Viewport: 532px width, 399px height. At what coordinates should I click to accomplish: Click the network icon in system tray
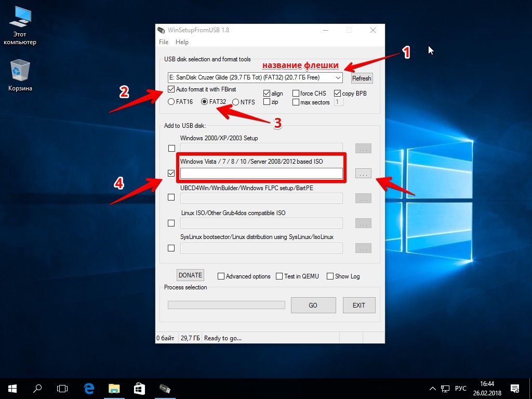[x=445, y=389]
